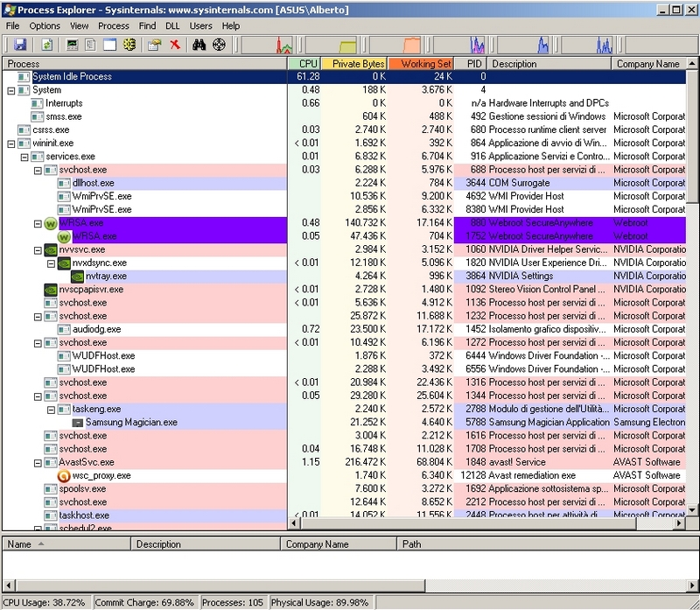The height and width of the screenshot is (610, 700).
Task: Open the DLL menu
Action: [172, 26]
